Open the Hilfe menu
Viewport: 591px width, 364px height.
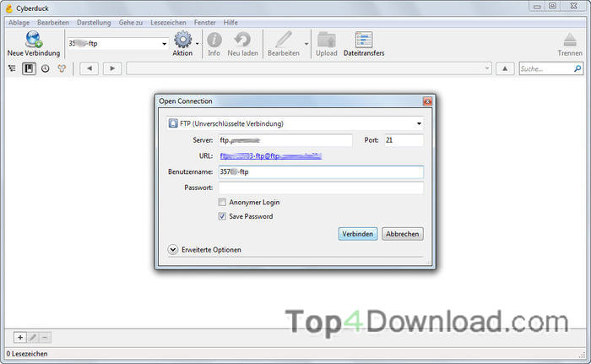click(230, 23)
